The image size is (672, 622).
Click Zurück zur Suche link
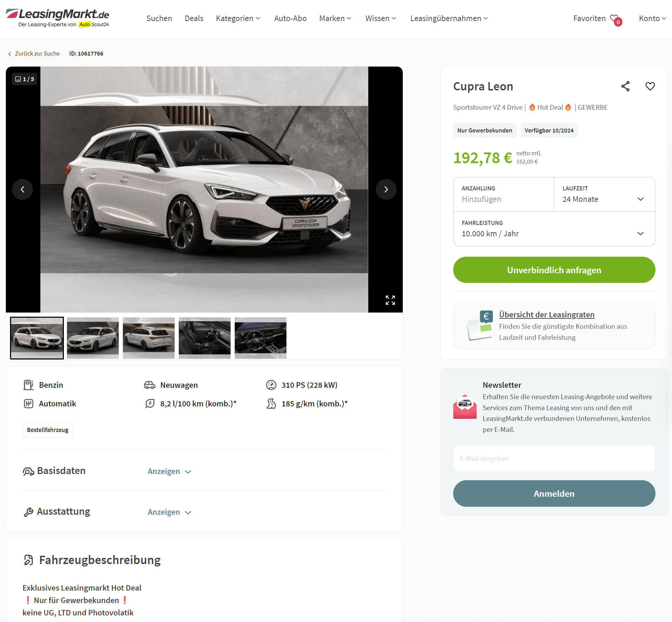[37, 53]
